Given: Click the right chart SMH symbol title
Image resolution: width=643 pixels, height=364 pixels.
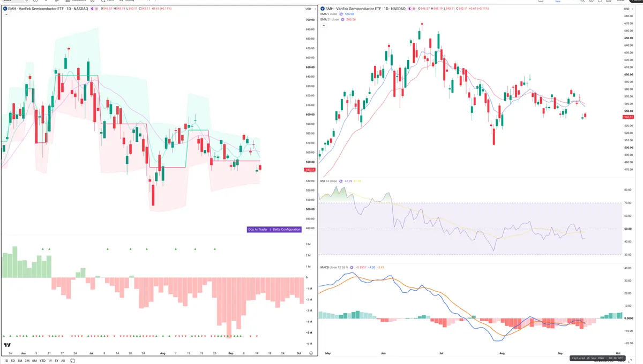Looking at the screenshot, I should tap(366, 9).
